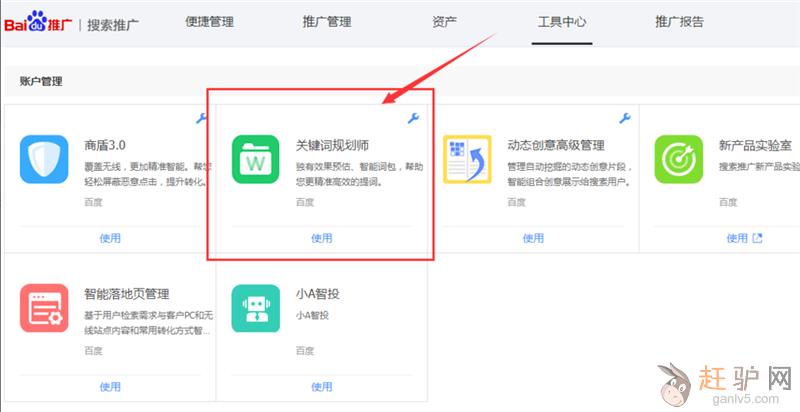The height and width of the screenshot is (412, 800).
Task: Open 使用 external link for 新产品实验室
Action: 744,238
